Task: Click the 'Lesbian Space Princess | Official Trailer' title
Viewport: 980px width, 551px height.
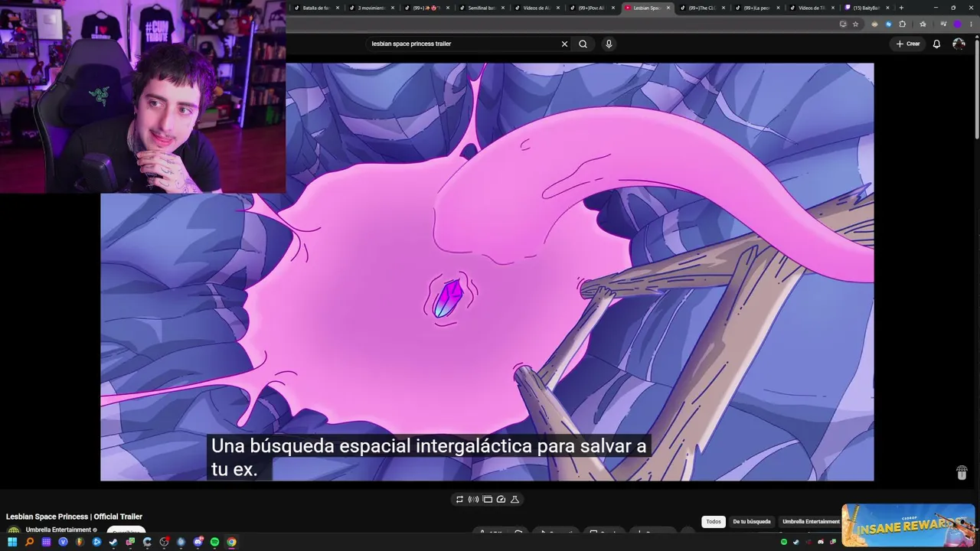Action: pos(74,517)
